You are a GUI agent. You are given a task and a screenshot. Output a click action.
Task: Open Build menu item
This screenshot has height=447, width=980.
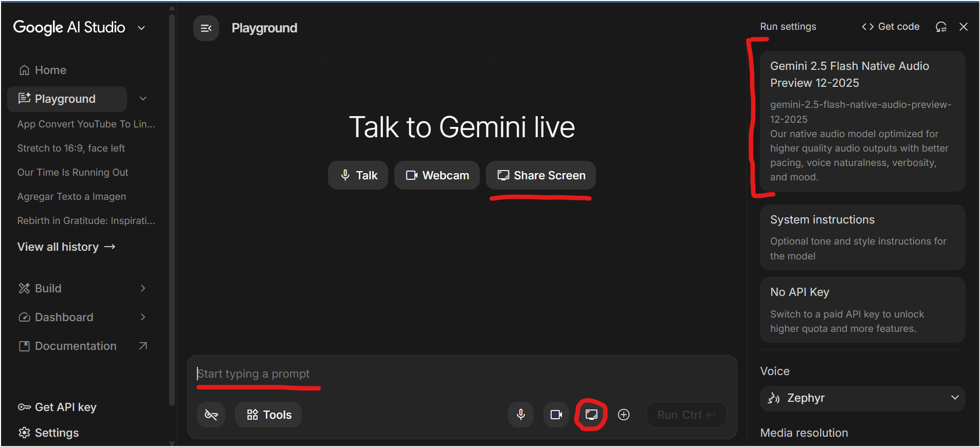[48, 288]
